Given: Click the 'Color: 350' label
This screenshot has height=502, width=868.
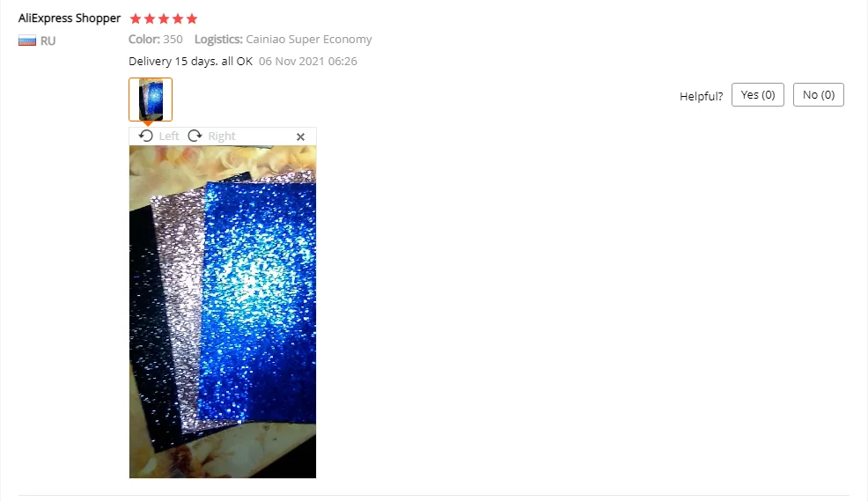Looking at the screenshot, I should coord(156,39).
